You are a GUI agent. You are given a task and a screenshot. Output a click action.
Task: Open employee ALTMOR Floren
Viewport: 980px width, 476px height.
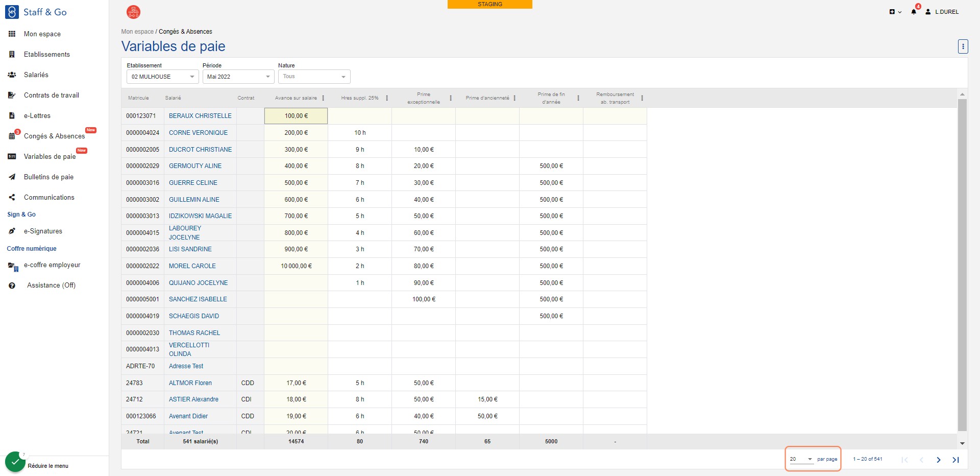[190, 383]
